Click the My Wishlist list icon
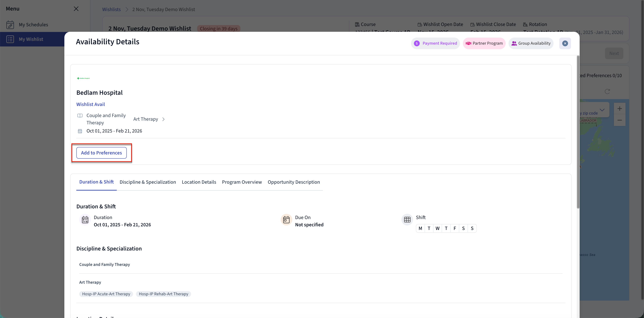The image size is (644, 318). pos(10,39)
